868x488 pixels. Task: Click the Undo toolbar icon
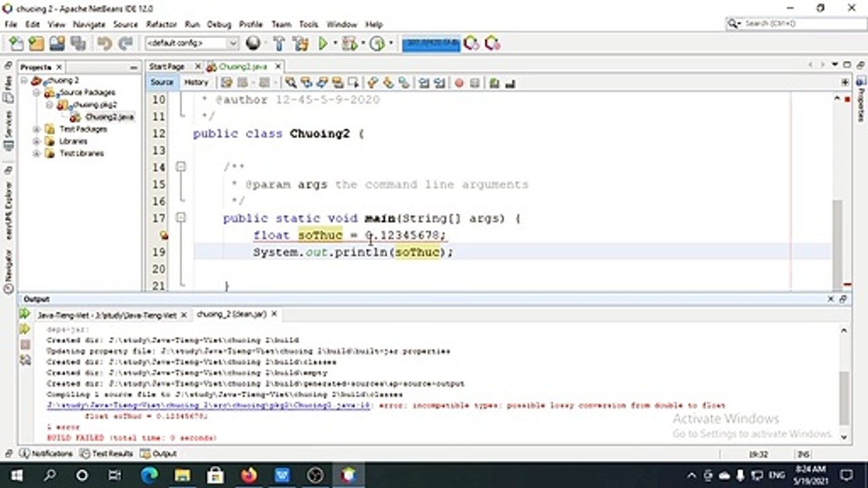pos(104,43)
